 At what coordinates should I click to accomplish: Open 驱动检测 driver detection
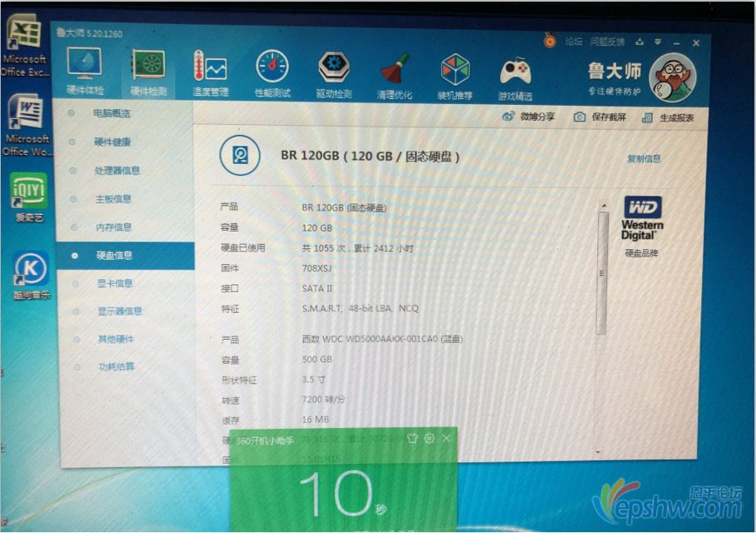point(334,75)
